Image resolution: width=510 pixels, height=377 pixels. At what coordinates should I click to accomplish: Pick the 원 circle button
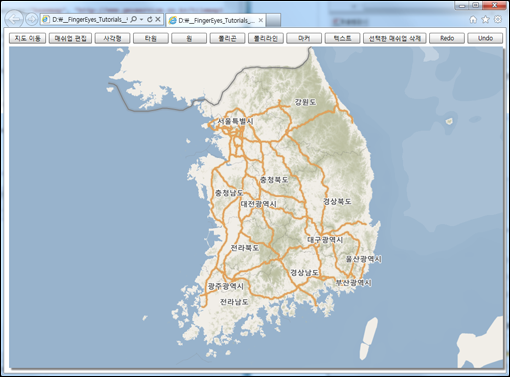189,38
